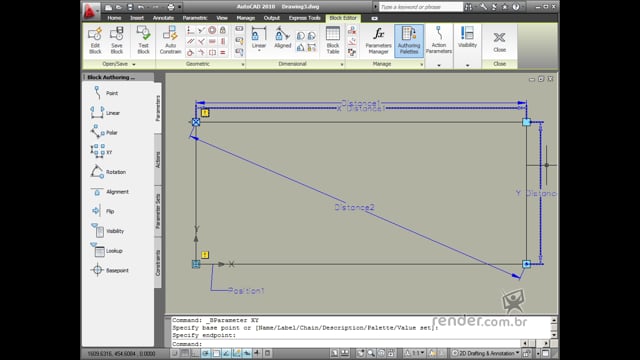Viewport: 640px width, 360px height.
Task: Click the Delete Constraints icon in Manage panel
Action: [x=352, y=30]
